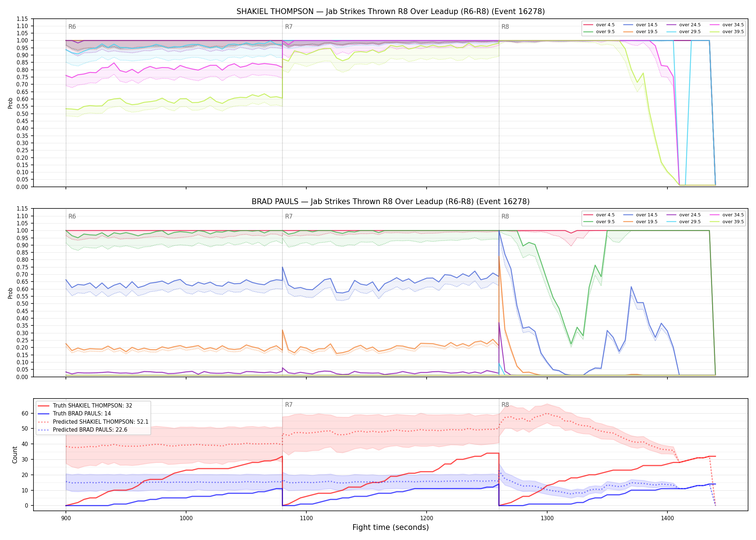Pick 'over 24.5' in the Pauls chart legend
This screenshot has height=540, width=756.
click(684, 215)
